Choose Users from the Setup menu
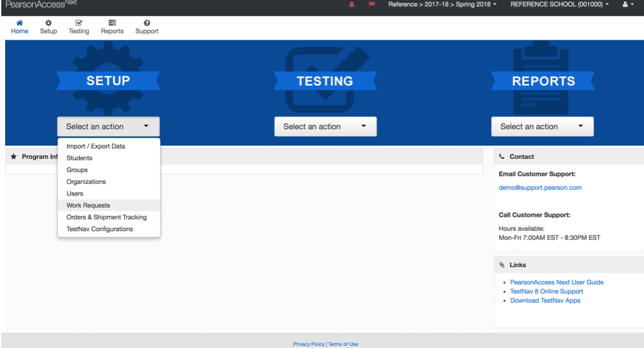This screenshot has height=348, width=644. [x=109, y=194]
